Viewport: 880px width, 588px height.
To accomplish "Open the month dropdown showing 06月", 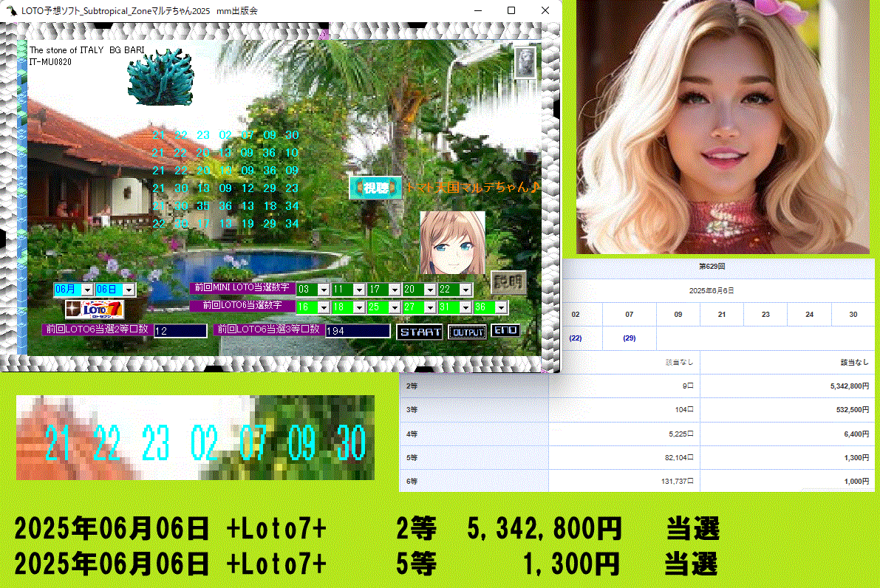I will 87,290.
